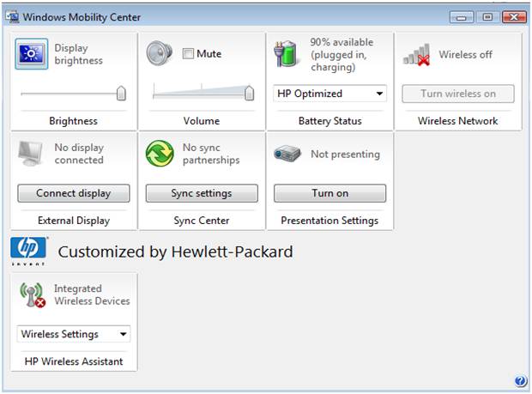532x394 pixels.
Task: Click the 'Display brightness' text
Action: [x=78, y=54]
